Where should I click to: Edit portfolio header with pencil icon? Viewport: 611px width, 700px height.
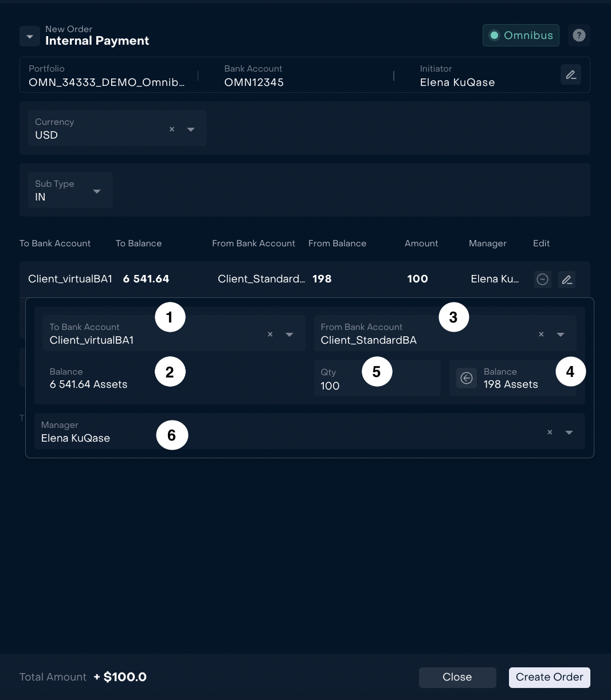pyautogui.click(x=570, y=75)
